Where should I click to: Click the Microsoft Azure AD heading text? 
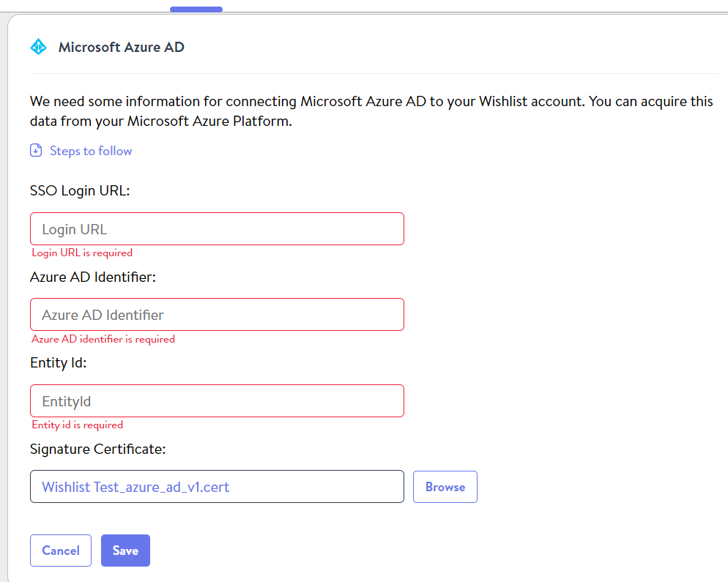tap(121, 47)
